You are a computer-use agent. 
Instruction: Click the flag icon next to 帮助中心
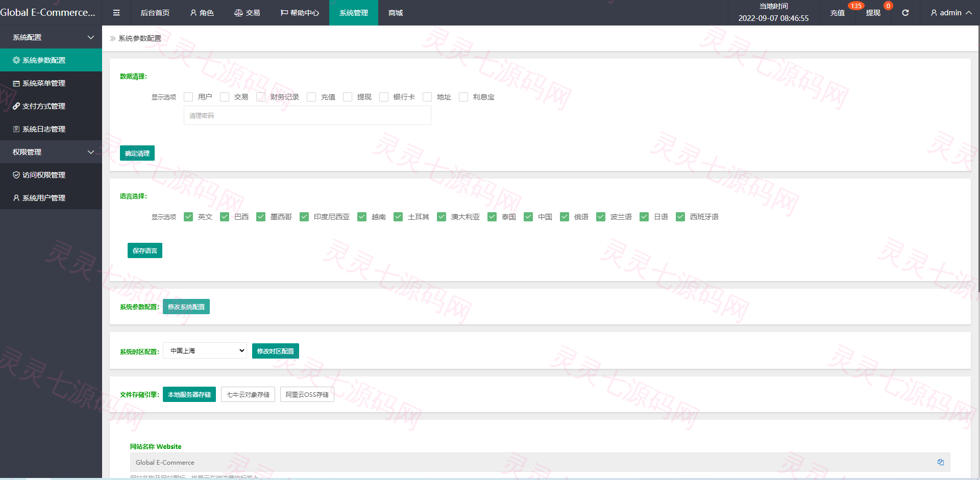coord(284,13)
